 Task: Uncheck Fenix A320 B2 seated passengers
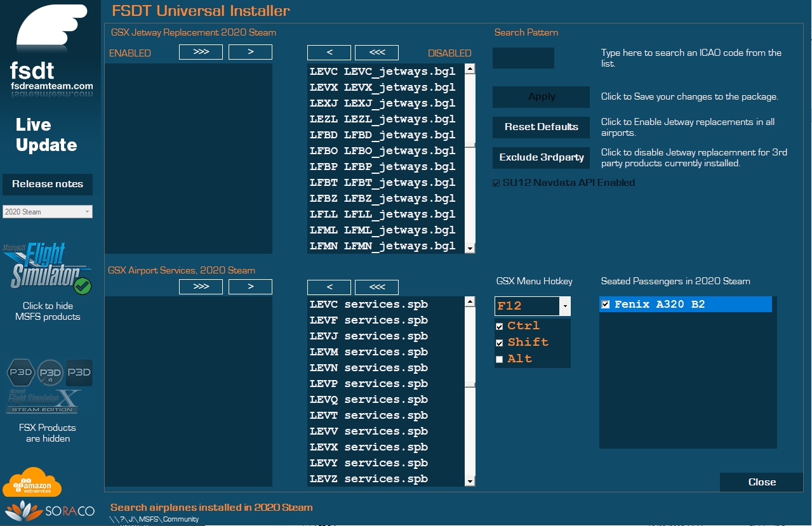click(606, 305)
